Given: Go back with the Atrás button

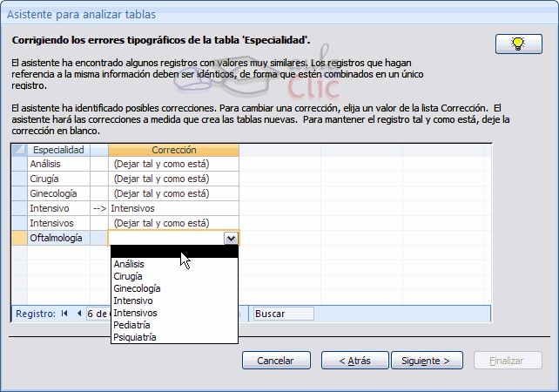Looking at the screenshot, I should pos(354,361).
